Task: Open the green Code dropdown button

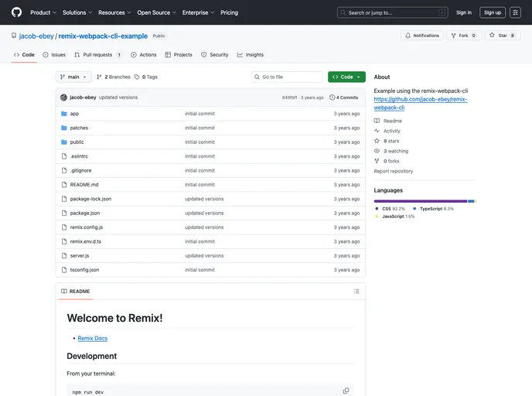Action: point(346,77)
